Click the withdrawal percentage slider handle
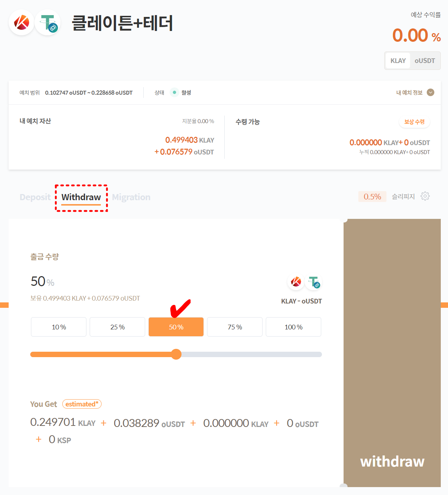The width and height of the screenshot is (448, 495). tap(176, 354)
